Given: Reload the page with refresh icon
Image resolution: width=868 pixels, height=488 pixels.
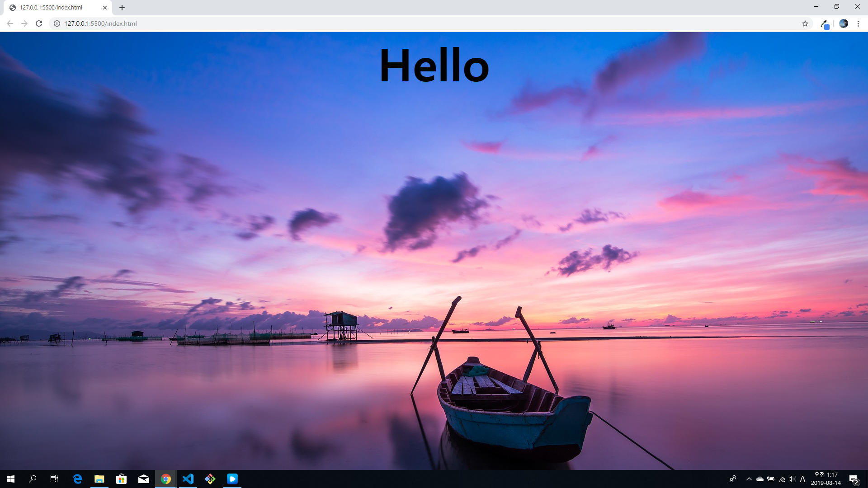Looking at the screenshot, I should coord(39,23).
